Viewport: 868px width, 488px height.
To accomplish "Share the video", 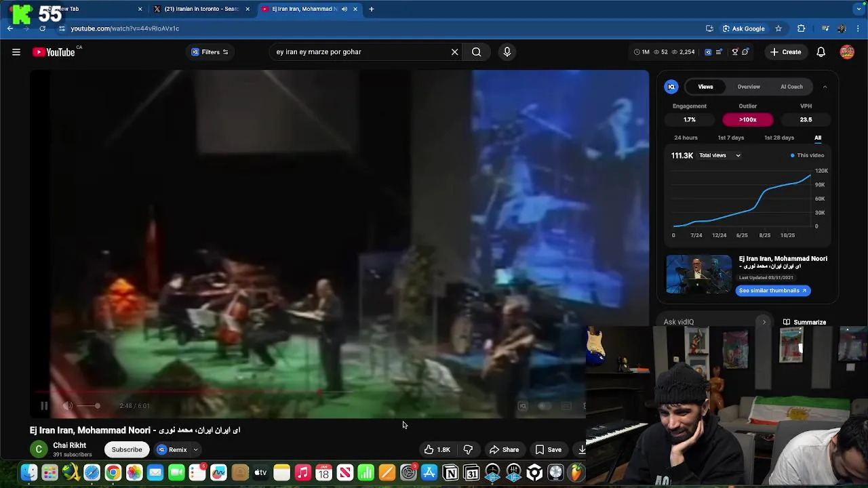I will pyautogui.click(x=504, y=449).
